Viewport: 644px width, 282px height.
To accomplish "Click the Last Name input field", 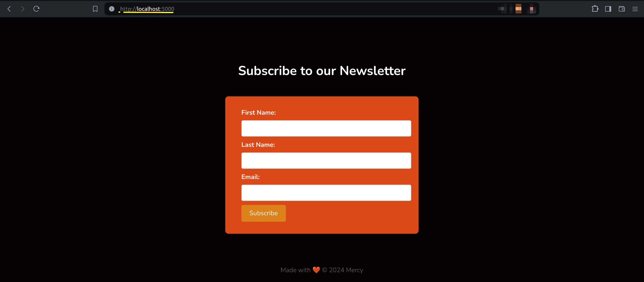I will pyautogui.click(x=326, y=160).
